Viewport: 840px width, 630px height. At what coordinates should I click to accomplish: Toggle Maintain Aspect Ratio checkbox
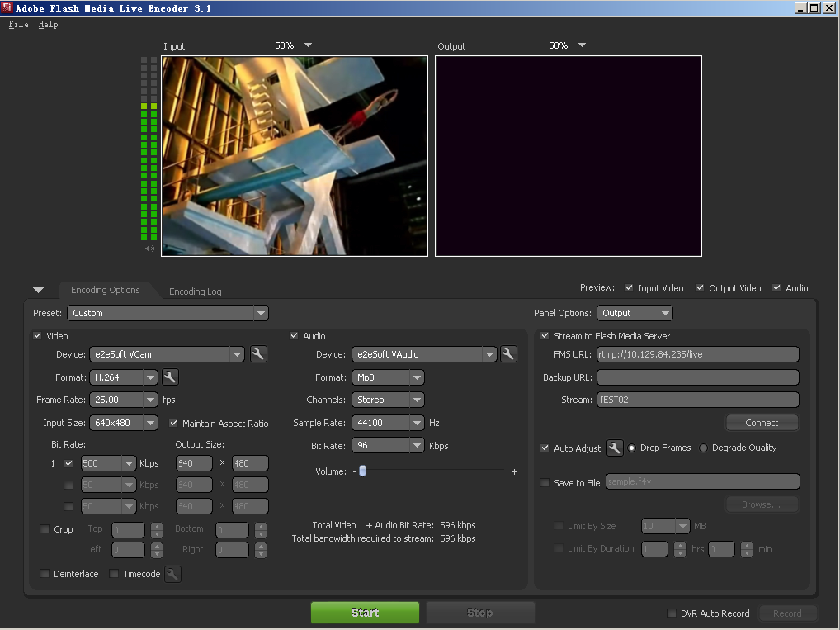pos(173,423)
